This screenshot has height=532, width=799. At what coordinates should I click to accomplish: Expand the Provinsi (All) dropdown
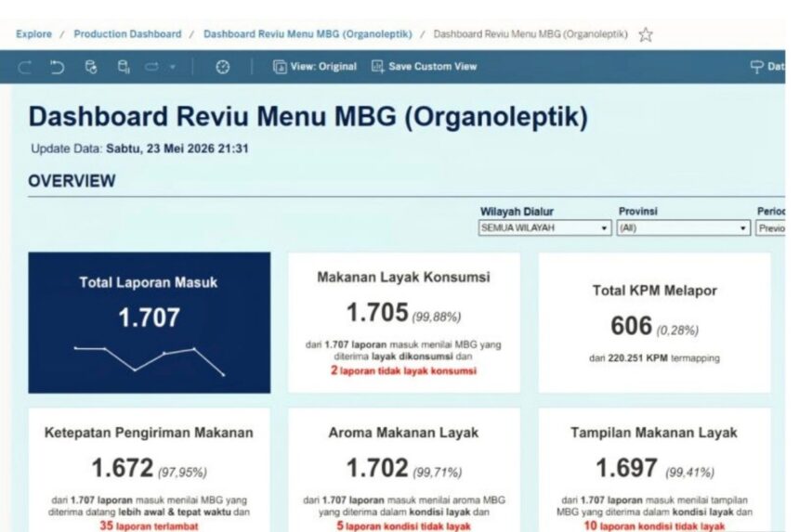click(683, 227)
